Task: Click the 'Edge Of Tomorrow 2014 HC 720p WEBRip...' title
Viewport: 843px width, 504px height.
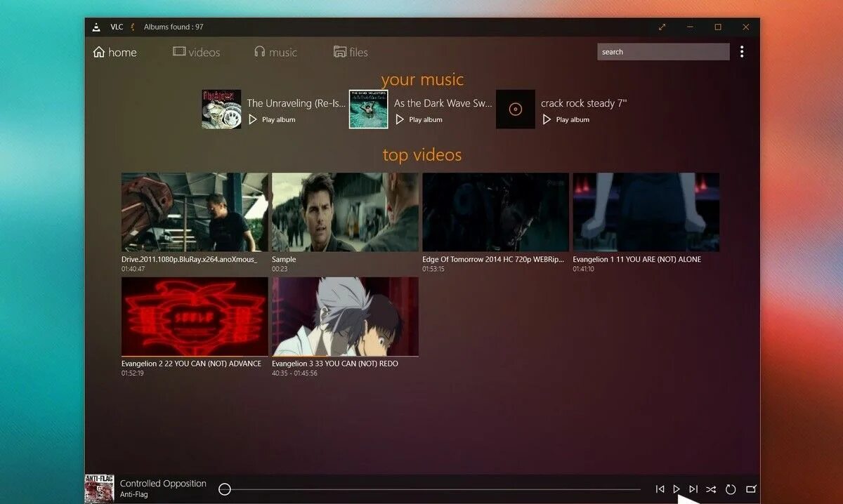Action: (493, 260)
